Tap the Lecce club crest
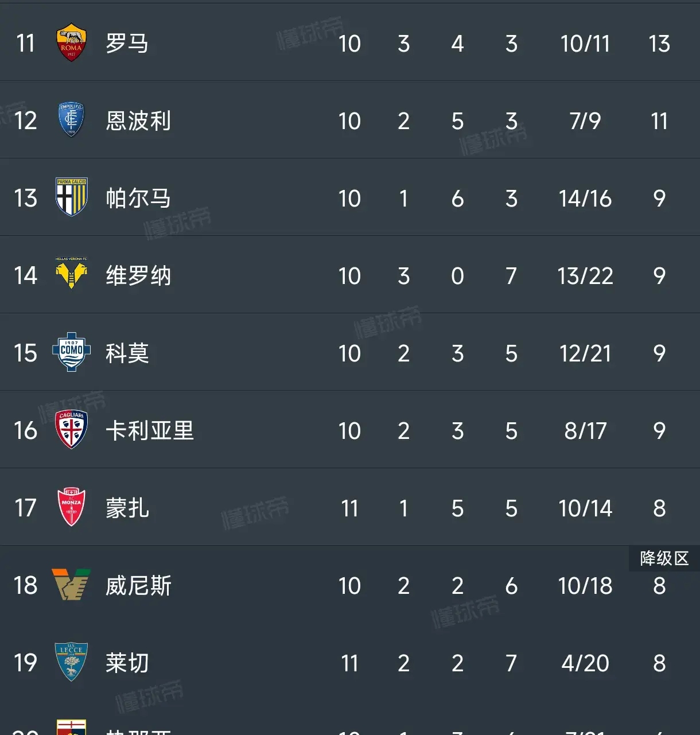The width and height of the screenshot is (700, 735). [x=71, y=662]
